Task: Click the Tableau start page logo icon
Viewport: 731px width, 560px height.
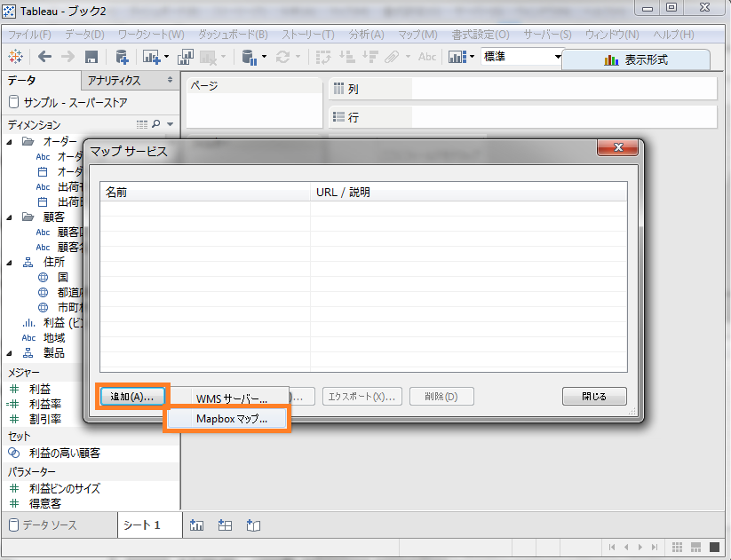Action: (15, 57)
